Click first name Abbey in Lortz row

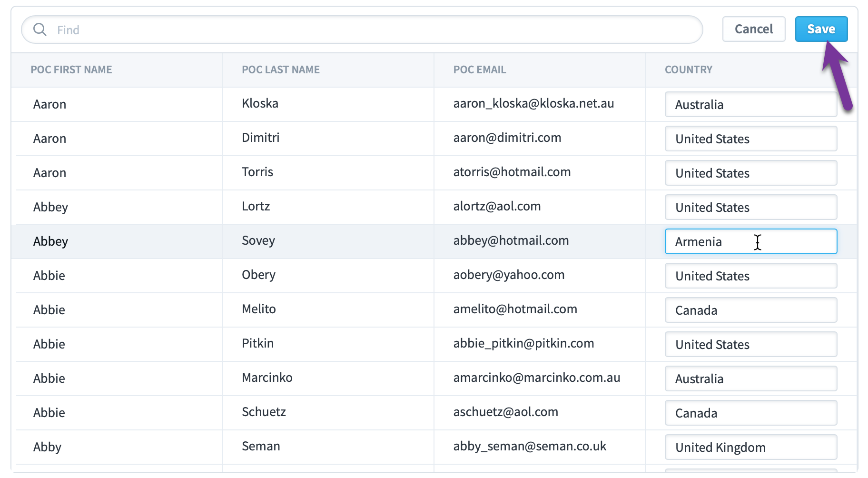(50, 208)
